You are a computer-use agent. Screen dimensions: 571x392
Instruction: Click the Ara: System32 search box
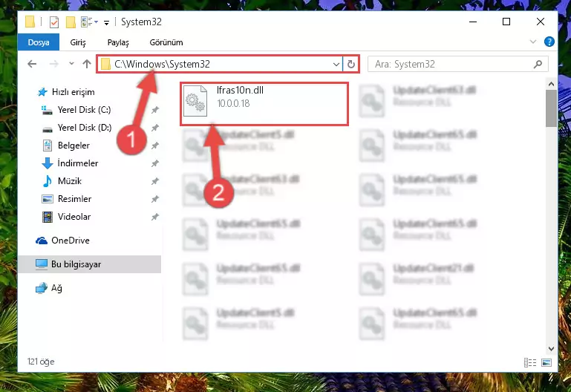coord(457,64)
